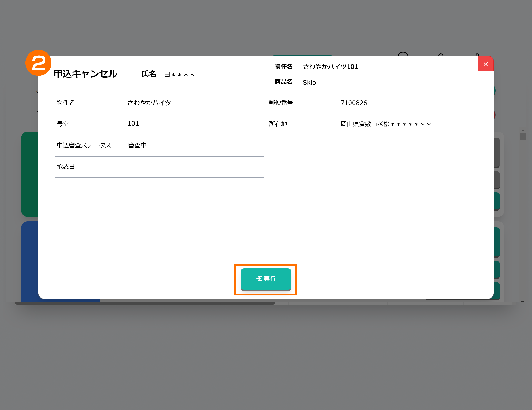Viewport: 532px width, 410px height.
Task: Click the 物件名 row value さわやかハイツ
Action: (x=149, y=103)
